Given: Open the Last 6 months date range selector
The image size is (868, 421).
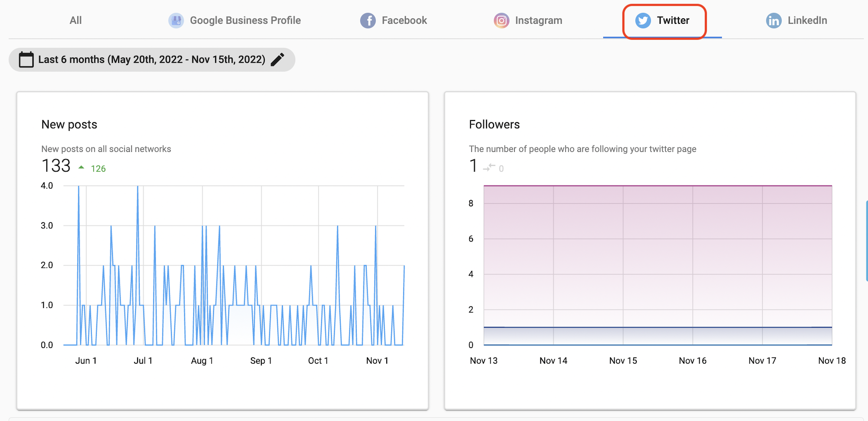Looking at the screenshot, I should 152,59.
